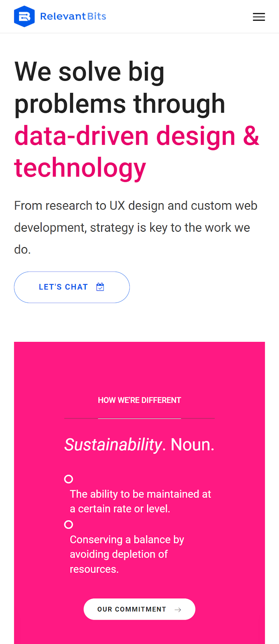
Task: Select the first circle bullet above 'The ability'
Action: [68, 479]
